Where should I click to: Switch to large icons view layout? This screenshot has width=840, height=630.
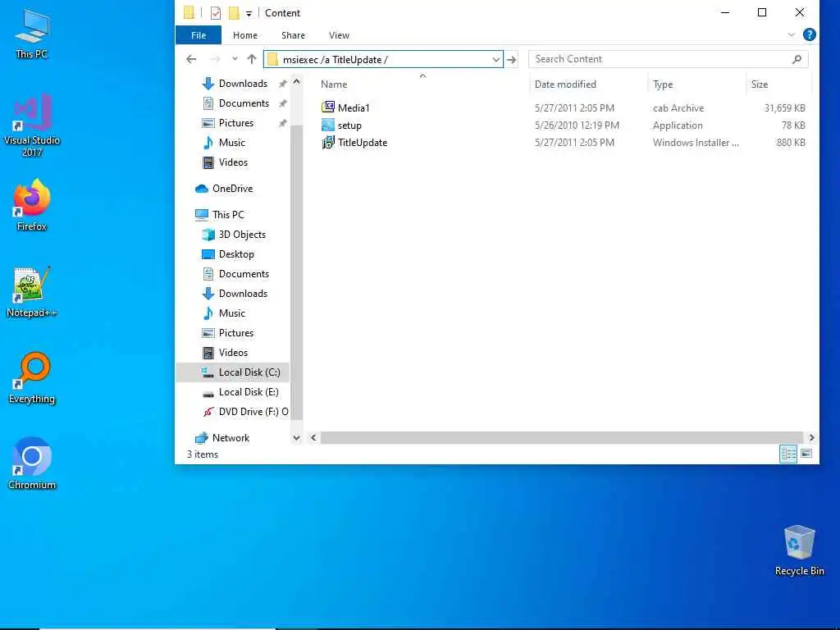point(806,454)
